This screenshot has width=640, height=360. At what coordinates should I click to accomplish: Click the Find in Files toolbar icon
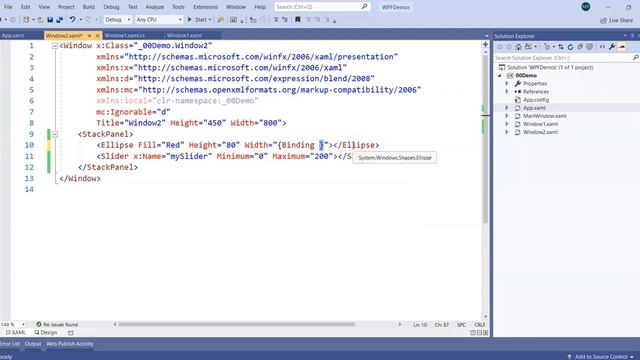pos(220,20)
